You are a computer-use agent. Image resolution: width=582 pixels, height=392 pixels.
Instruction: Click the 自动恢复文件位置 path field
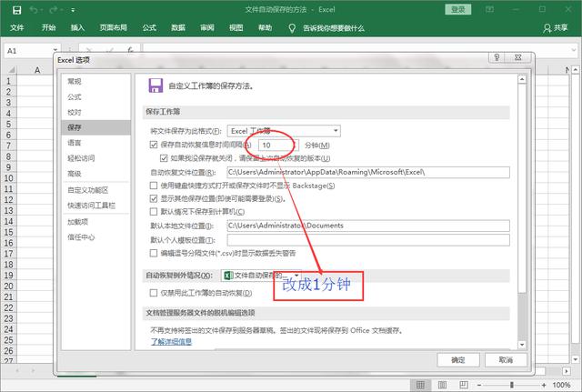tap(368, 172)
